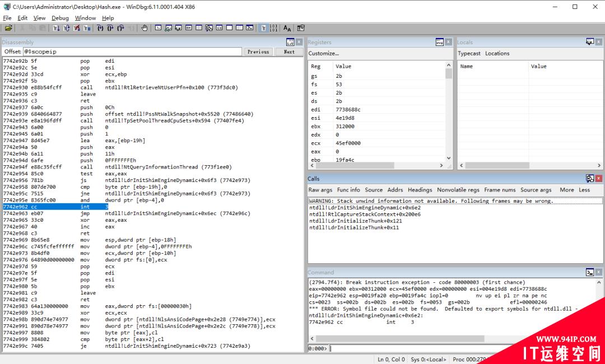Image resolution: width=605 pixels, height=364 pixels.
Task: Click Customize... in Registers panel
Action: pos(323,53)
